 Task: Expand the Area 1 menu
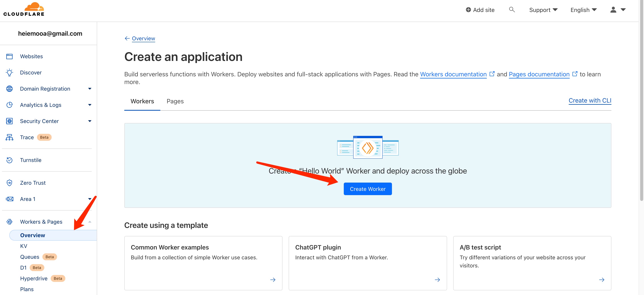90,199
